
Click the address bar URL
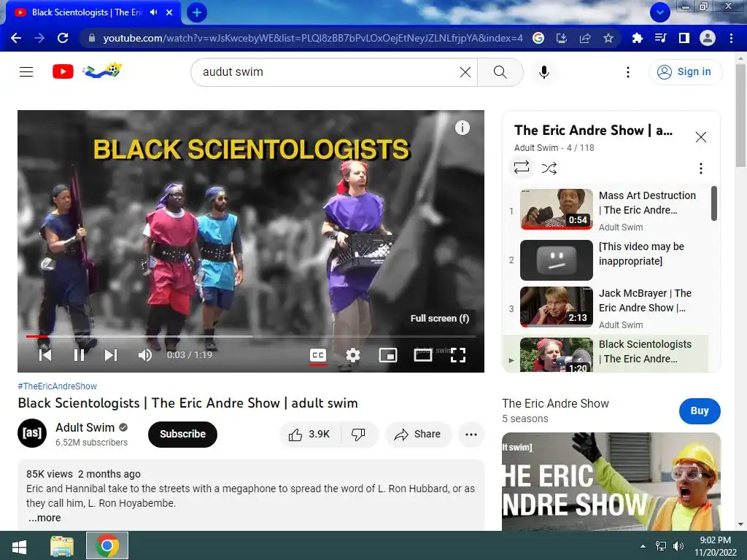(x=312, y=38)
